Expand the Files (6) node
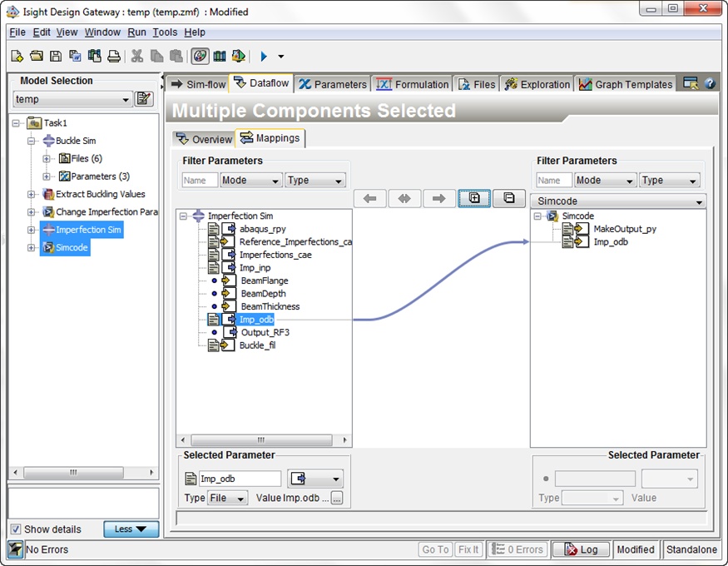 click(46, 159)
